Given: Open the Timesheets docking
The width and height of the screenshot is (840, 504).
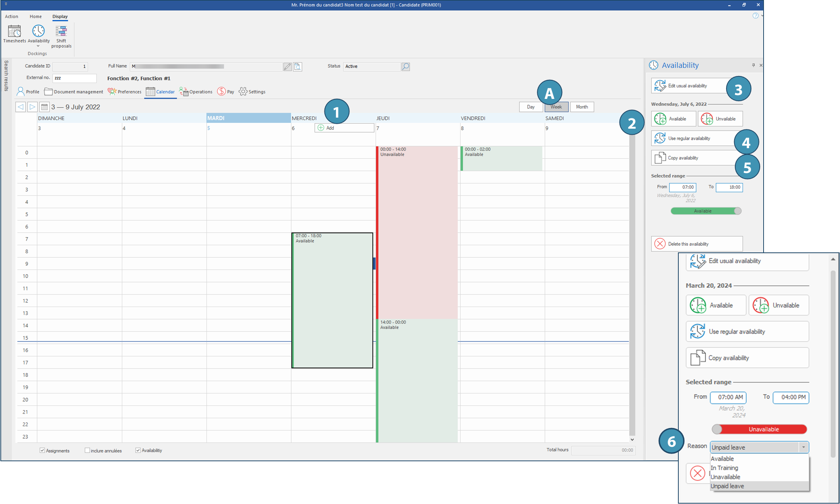Looking at the screenshot, I should 15,34.
